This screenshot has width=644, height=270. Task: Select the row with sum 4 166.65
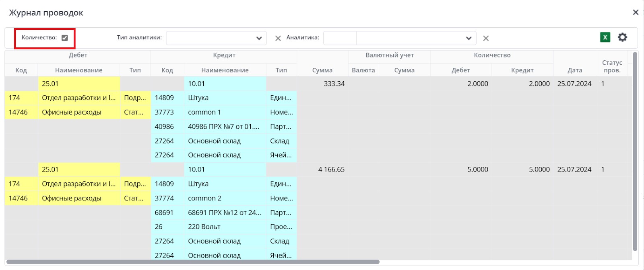331,170
